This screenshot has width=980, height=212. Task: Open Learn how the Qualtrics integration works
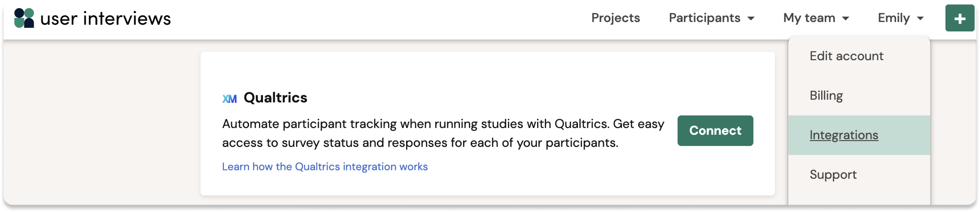(325, 167)
